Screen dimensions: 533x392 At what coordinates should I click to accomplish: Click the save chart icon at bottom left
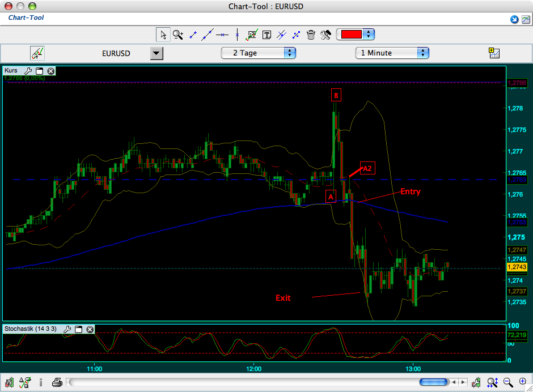click(9, 382)
